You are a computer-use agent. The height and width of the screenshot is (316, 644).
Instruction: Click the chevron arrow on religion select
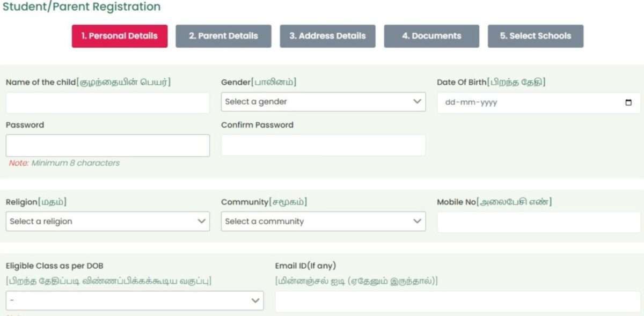(202, 221)
